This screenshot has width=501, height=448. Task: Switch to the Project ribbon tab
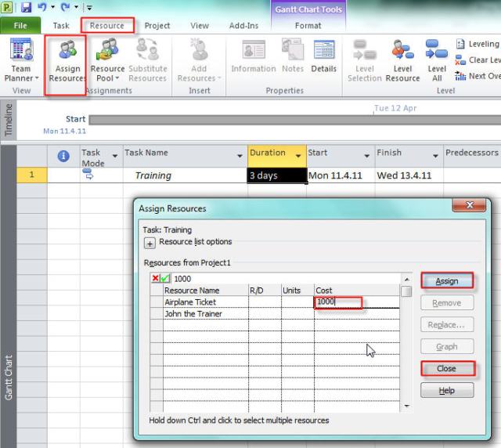click(157, 25)
